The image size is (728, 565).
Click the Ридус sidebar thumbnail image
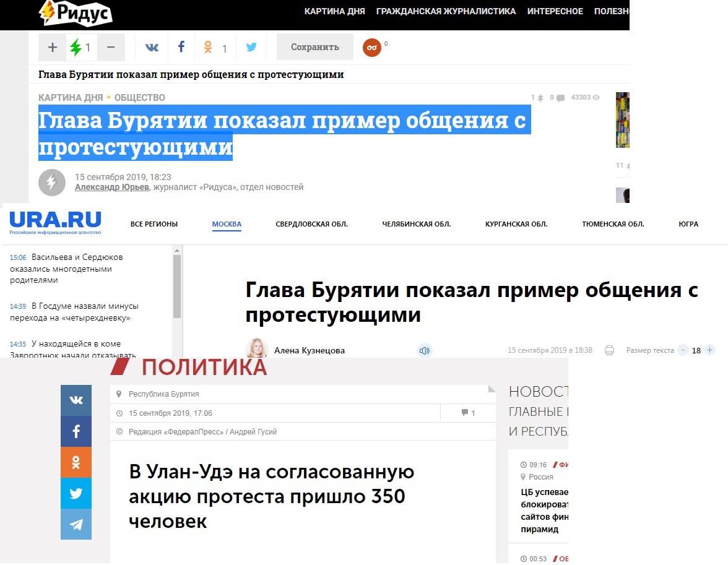point(623,120)
